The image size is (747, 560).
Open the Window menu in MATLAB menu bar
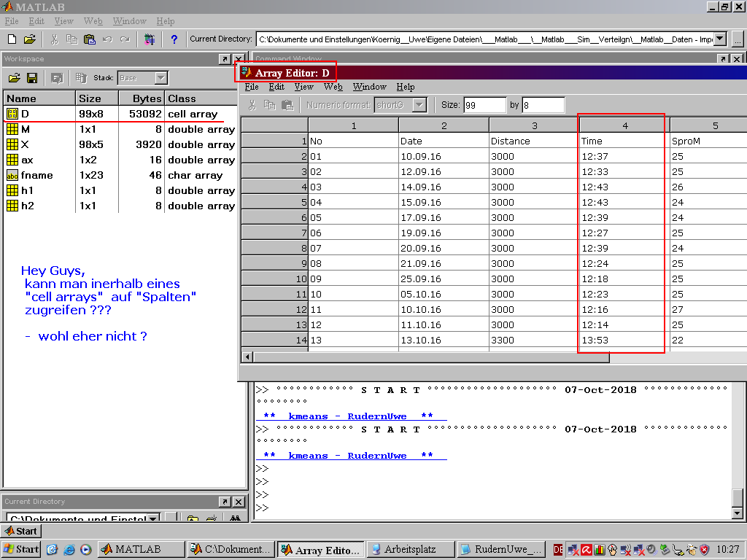click(x=130, y=21)
